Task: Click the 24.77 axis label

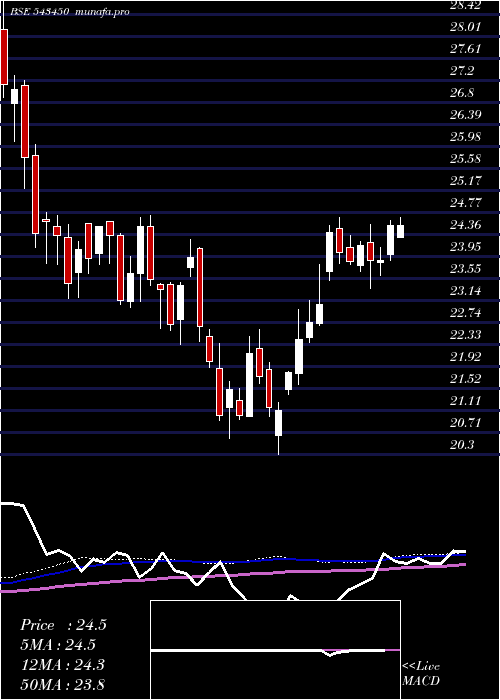Action: [x=465, y=203]
